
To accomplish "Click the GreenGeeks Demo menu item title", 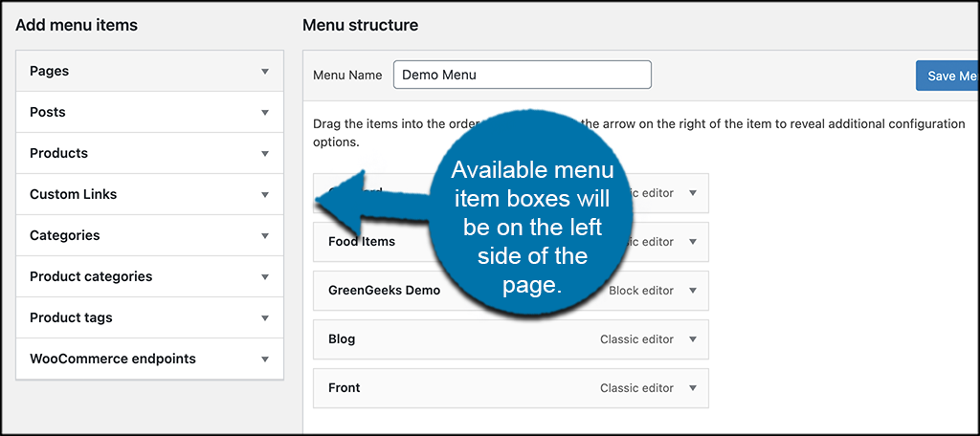I will point(385,291).
